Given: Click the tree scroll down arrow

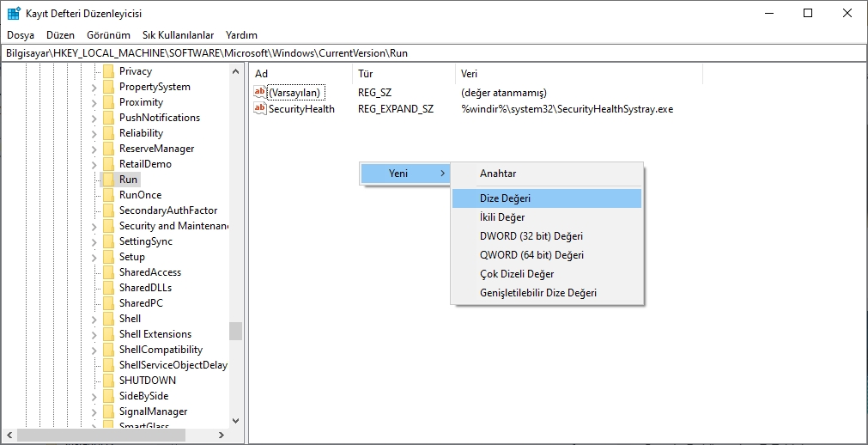Looking at the screenshot, I should pos(236,421).
